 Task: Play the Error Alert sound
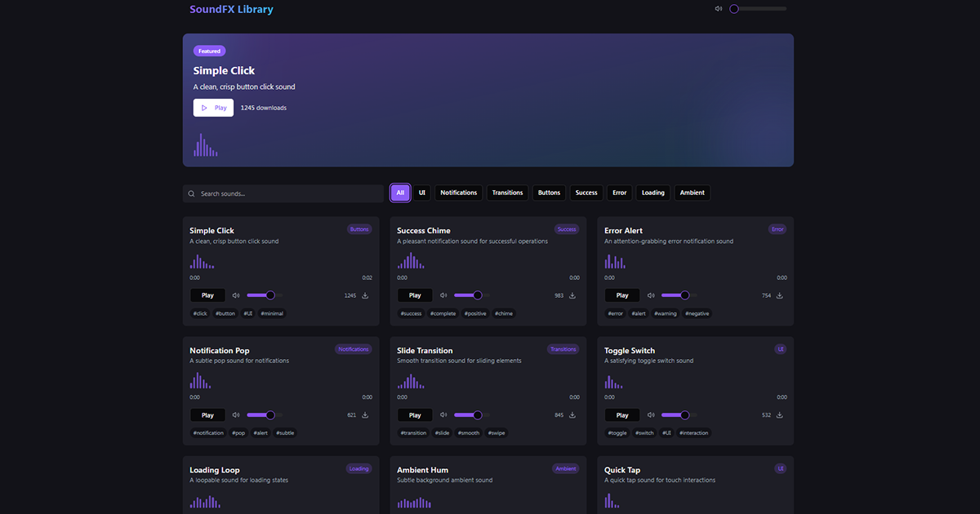622,295
